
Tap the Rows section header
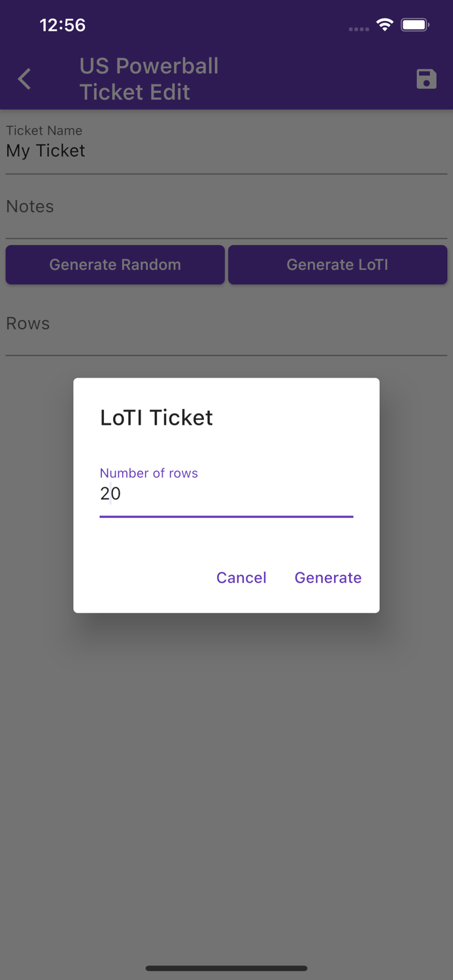click(28, 323)
